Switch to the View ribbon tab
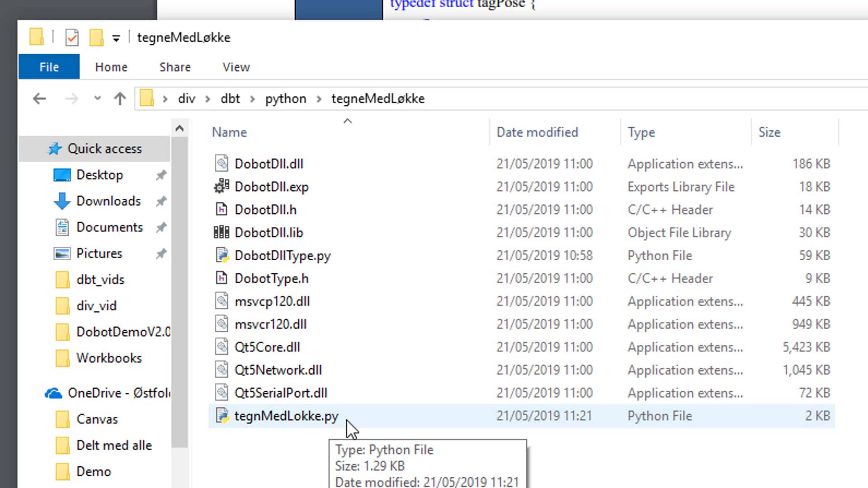 (x=236, y=67)
